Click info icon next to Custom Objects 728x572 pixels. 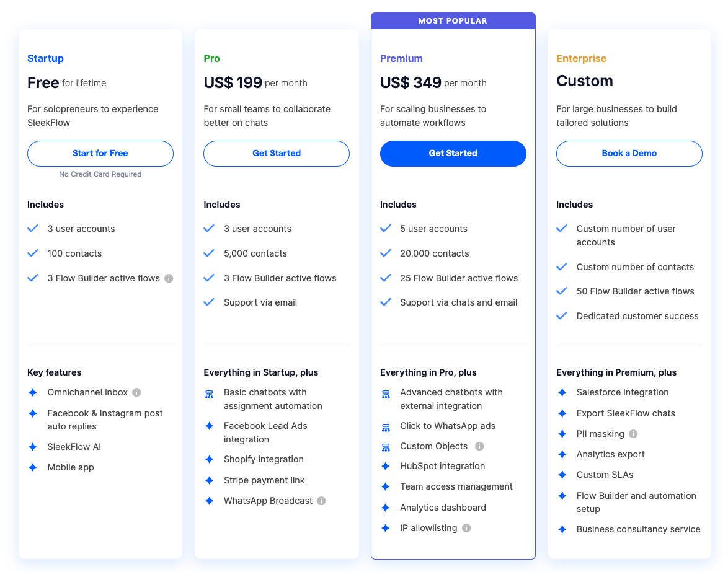tap(479, 446)
